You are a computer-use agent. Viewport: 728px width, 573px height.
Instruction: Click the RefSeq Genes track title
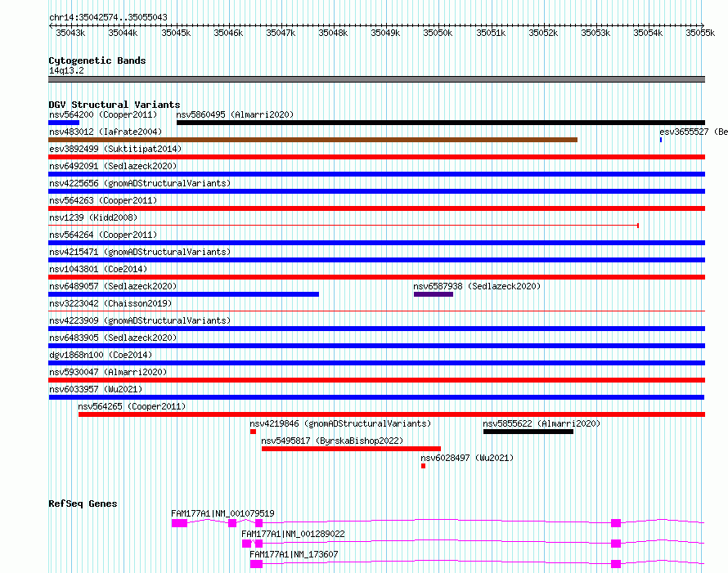83,504
